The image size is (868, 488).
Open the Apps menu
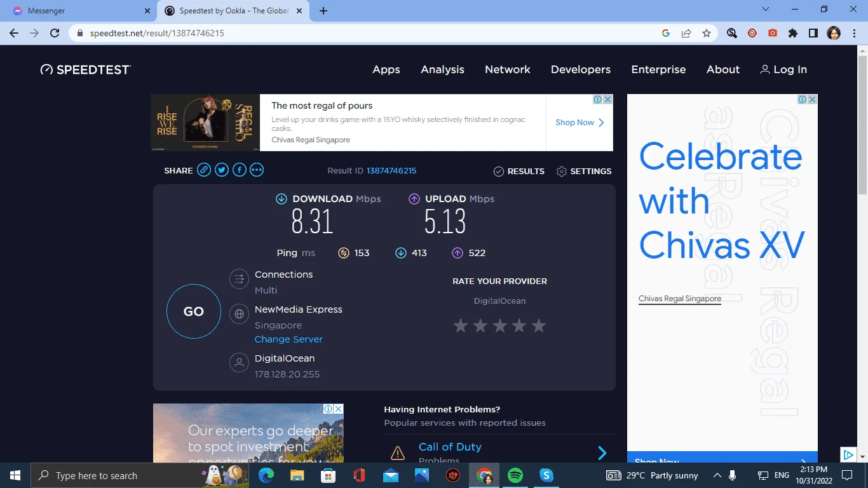point(386,70)
